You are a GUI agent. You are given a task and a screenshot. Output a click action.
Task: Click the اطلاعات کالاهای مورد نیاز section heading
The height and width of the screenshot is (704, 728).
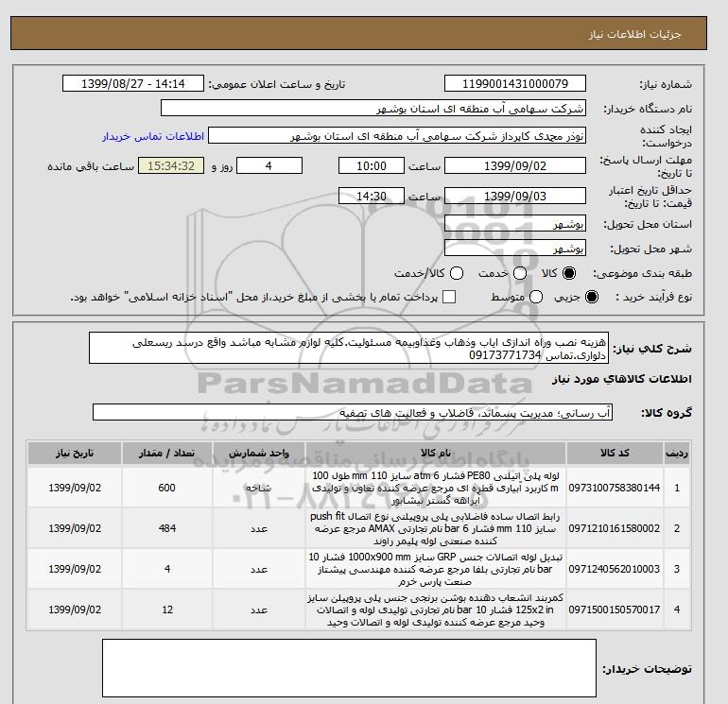tap(622, 379)
